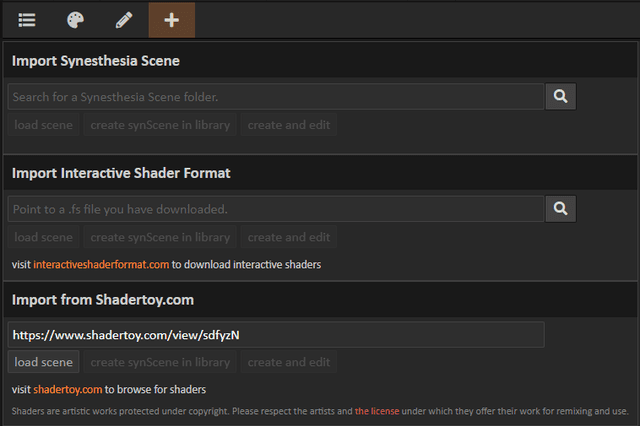This screenshot has width=640, height=426.
Task: Click the plus import tab icon
Action: click(172, 20)
